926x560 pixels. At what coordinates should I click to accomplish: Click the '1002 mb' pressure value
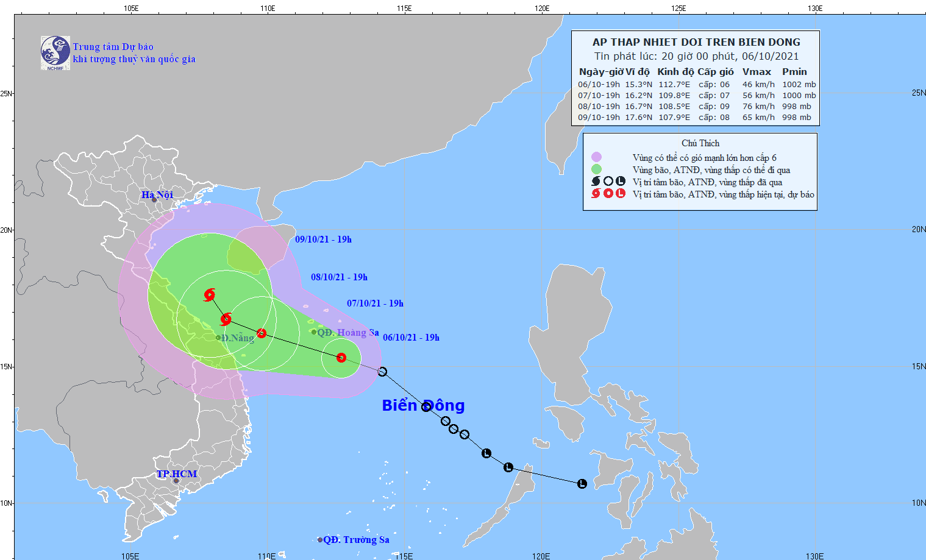tap(799, 85)
